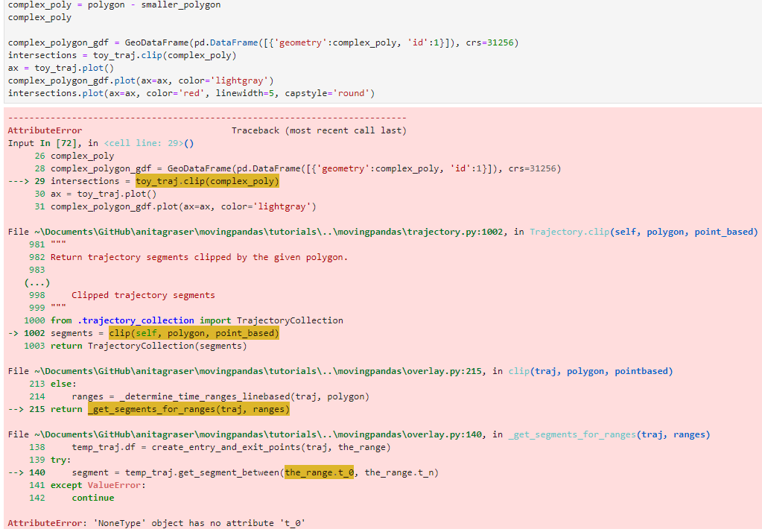The width and height of the screenshot is (762, 532).
Task: Click traceback line 26 'complex_poly'
Action: [x=82, y=156]
